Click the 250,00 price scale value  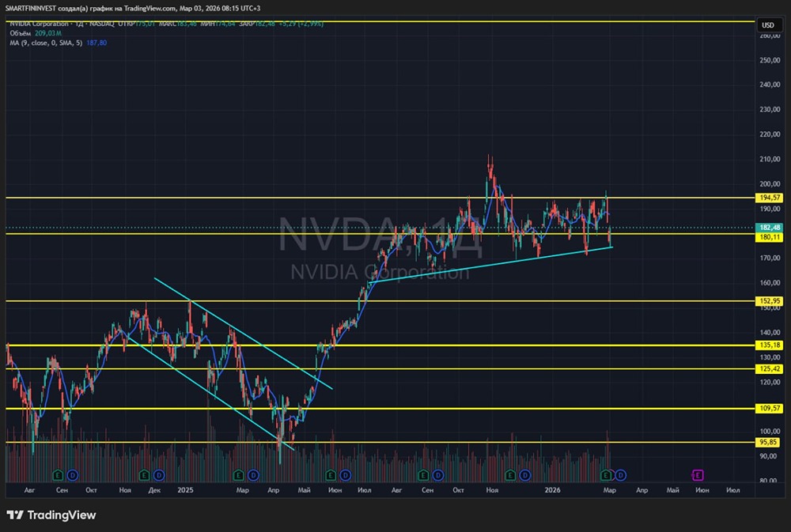coord(770,60)
